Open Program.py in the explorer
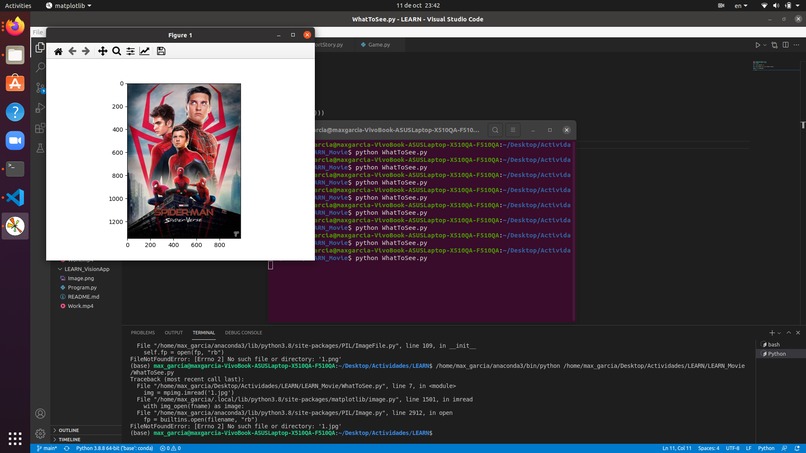Screen dimensions: 806x453 (82, 287)
